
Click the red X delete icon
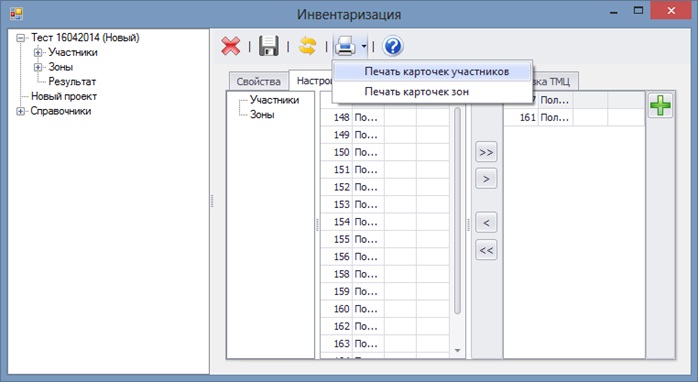click(x=231, y=46)
